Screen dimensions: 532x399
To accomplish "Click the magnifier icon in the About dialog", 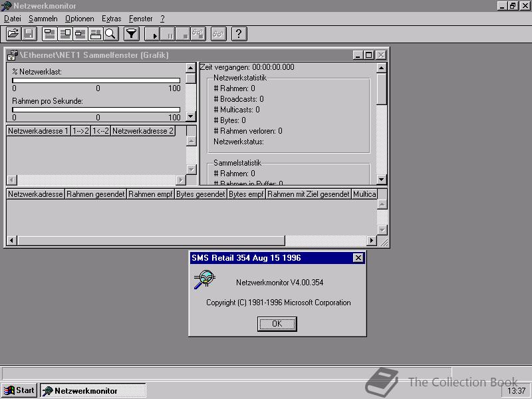I will (205, 279).
